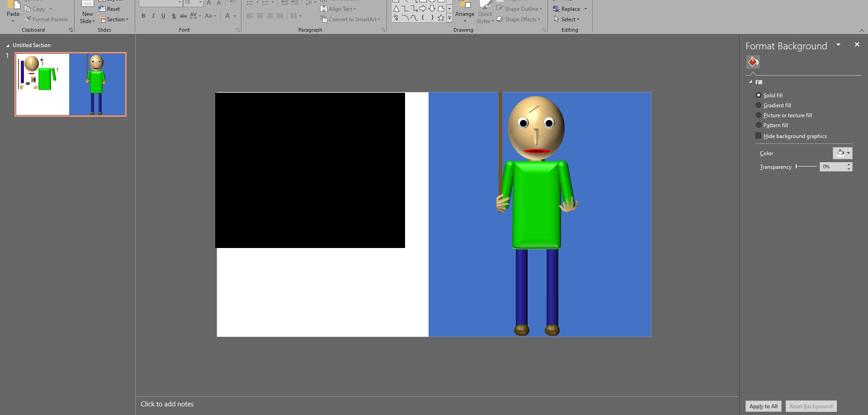Collapse the Fill section
This screenshot has width=868, height=415.
pyautogui.click(x=750, y=82)
